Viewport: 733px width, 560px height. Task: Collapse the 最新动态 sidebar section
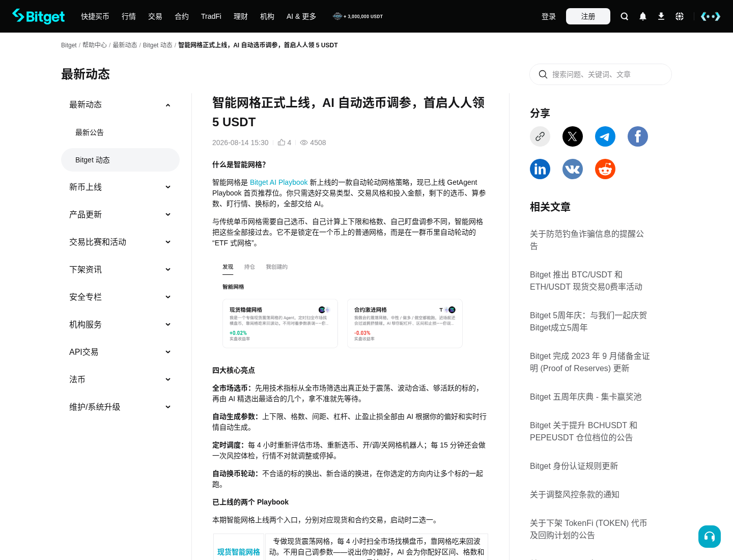pos(168,105)
